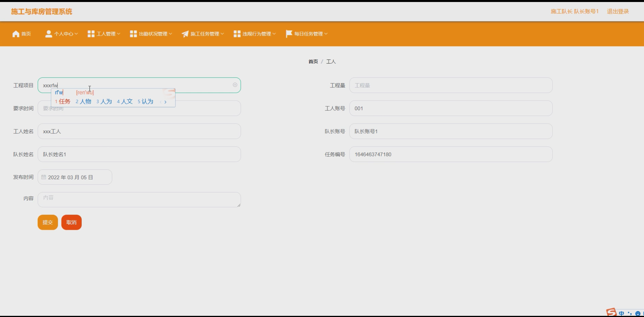Viewport: 644px width, 317px height.
Task: Choose candidate 人物 from IME suggestions
Action: click(85, 101)
